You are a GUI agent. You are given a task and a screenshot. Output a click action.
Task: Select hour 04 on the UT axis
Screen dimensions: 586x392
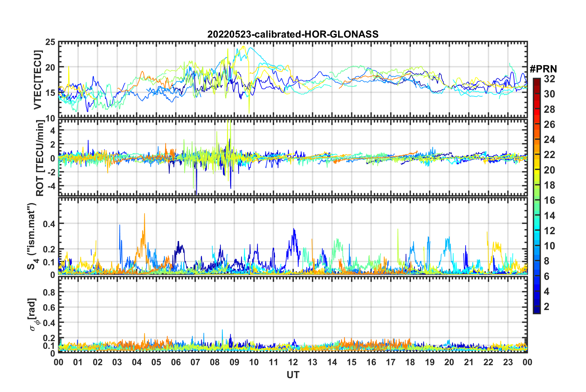point(137,362)
